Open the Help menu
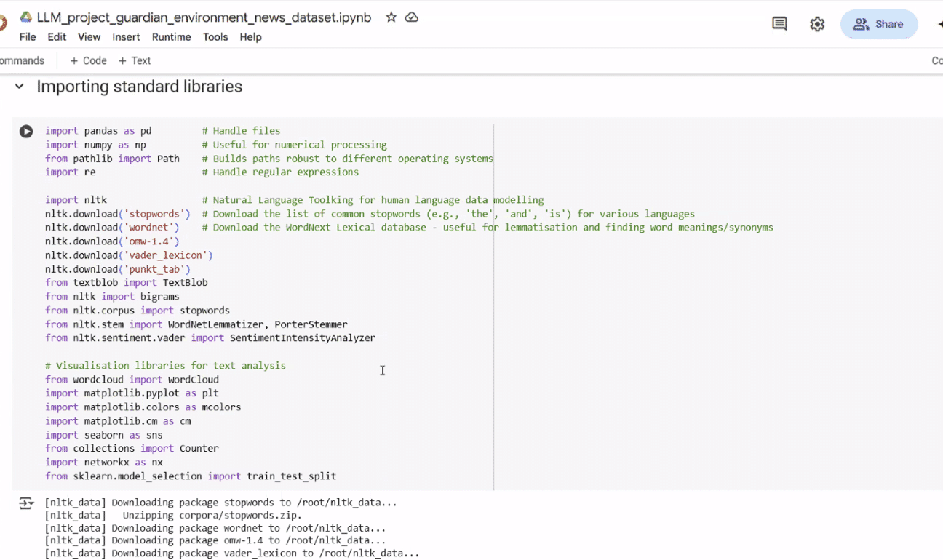 (250, 37)
